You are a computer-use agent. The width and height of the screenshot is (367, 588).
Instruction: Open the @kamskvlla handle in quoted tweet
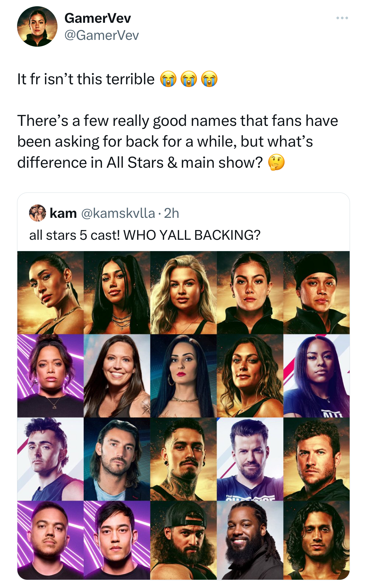point(118,213)
